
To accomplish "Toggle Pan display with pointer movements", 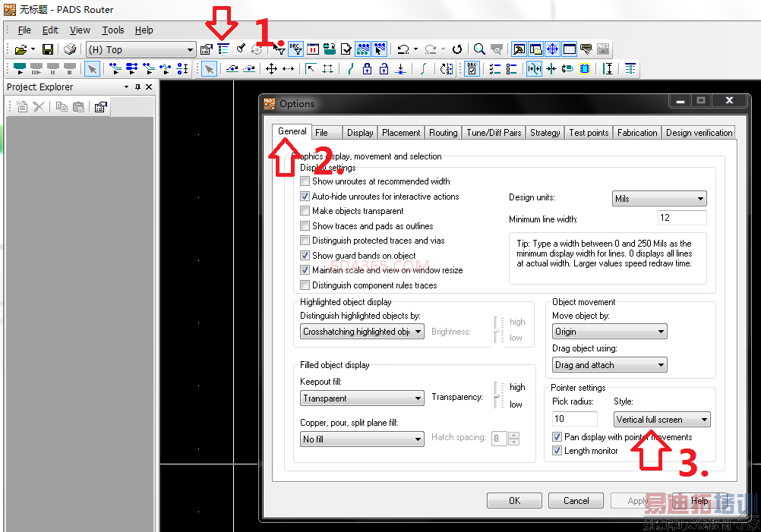I will coord(557,437).
